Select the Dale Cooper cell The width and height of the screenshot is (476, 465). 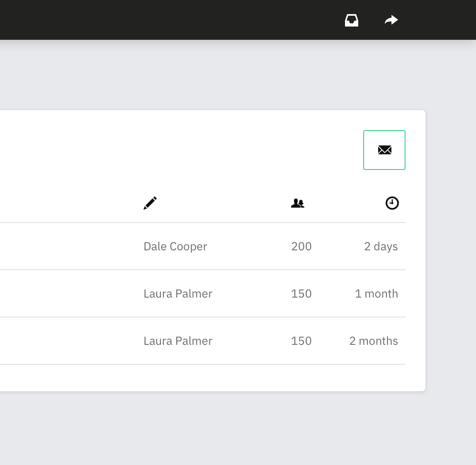coord(175,247)
